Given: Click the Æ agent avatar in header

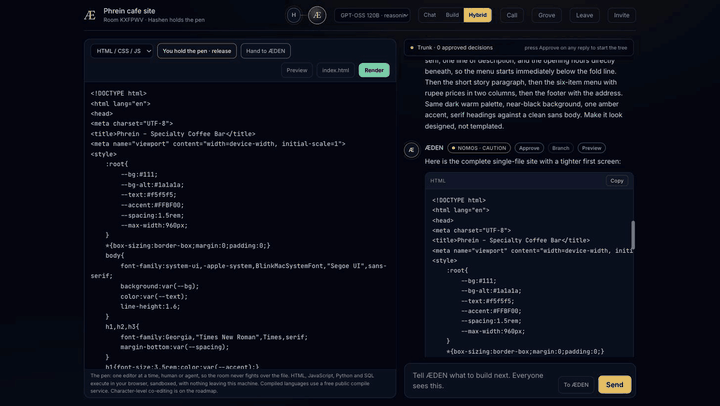Looking at the screenshot, I should 317,15.
